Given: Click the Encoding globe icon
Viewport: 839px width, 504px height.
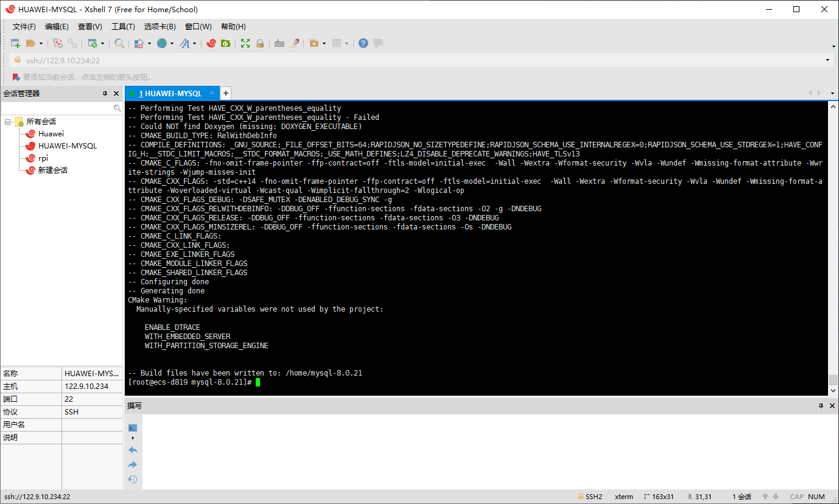Looking at the screenshot, I should coord(161,43).
